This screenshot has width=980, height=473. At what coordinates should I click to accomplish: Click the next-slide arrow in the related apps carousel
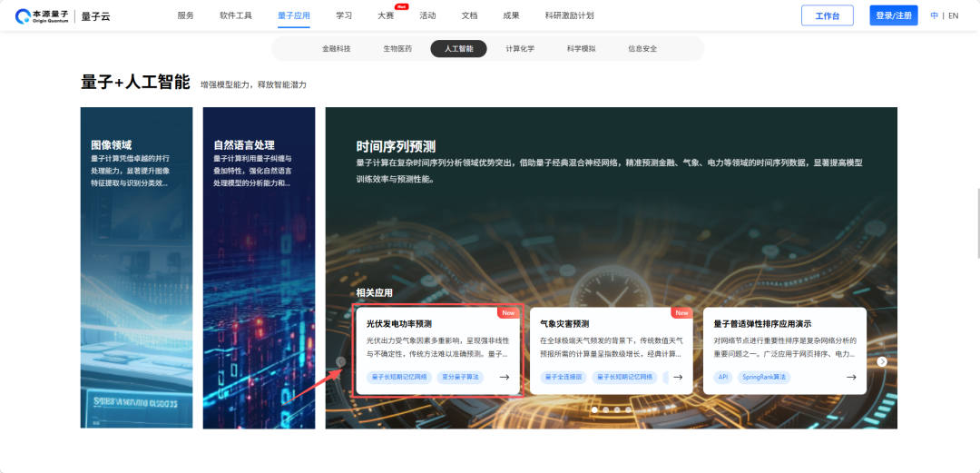[882, 361]
